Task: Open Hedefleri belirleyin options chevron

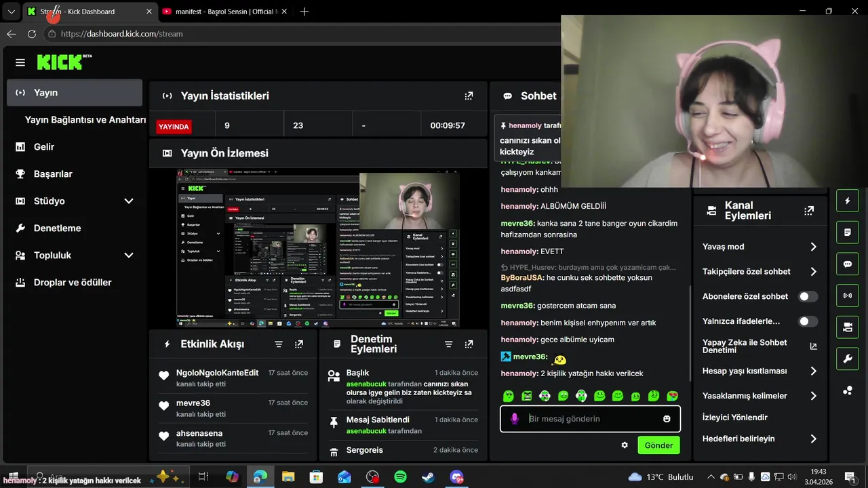Action: 813,439
